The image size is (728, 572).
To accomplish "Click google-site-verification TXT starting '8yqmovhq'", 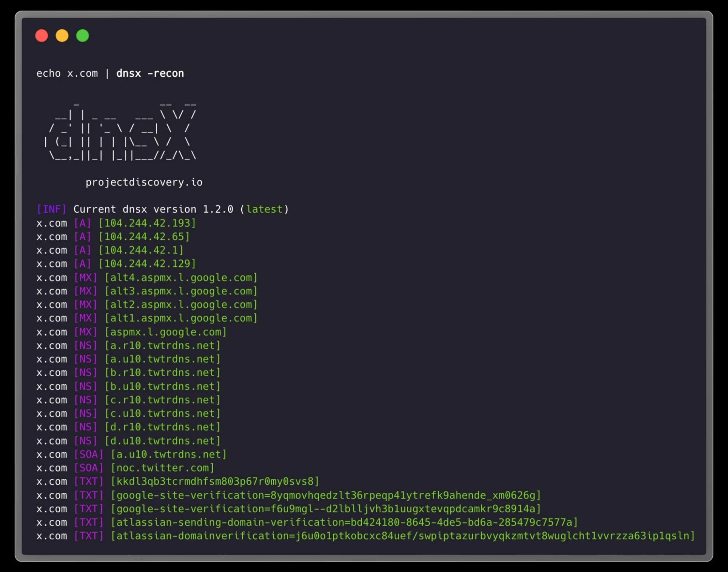I will click(x=326, y=495).
